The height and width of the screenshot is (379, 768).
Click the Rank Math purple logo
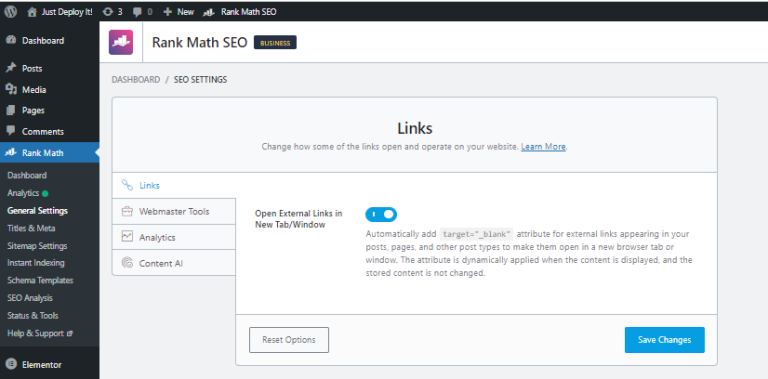(120, 42)
